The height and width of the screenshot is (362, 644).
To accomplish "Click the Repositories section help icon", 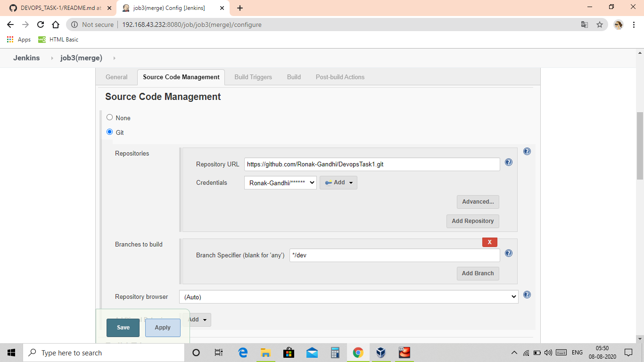I will coord(527,151).
